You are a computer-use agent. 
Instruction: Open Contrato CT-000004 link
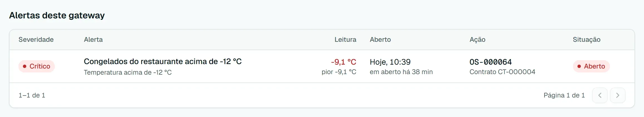tap(502, 72)
